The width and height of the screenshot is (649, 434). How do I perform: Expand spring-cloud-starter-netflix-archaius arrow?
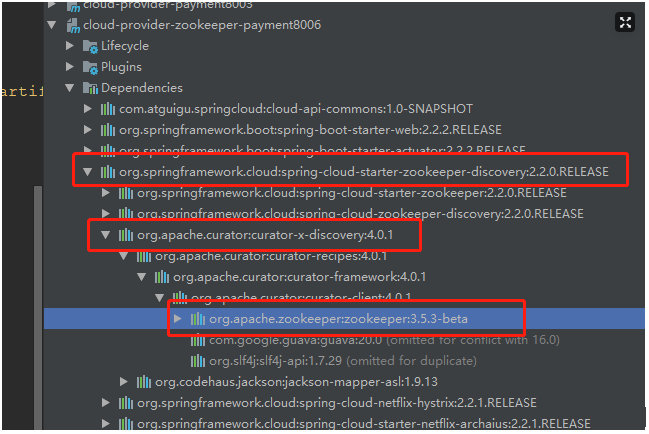click(106, 424)
